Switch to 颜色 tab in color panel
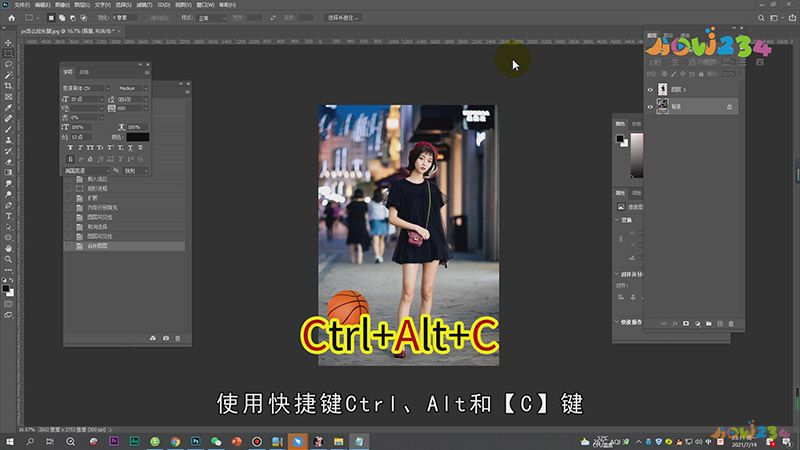 [x=620, y=124]
